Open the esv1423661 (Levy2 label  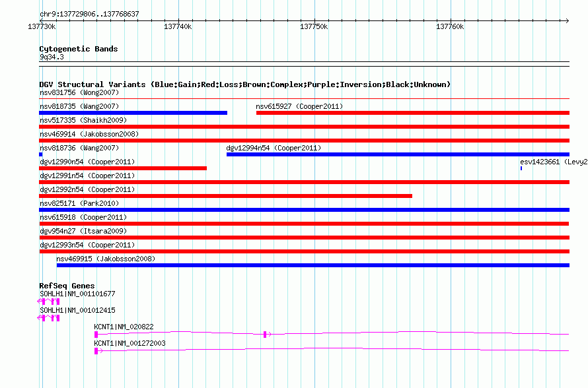click(554, 162)
